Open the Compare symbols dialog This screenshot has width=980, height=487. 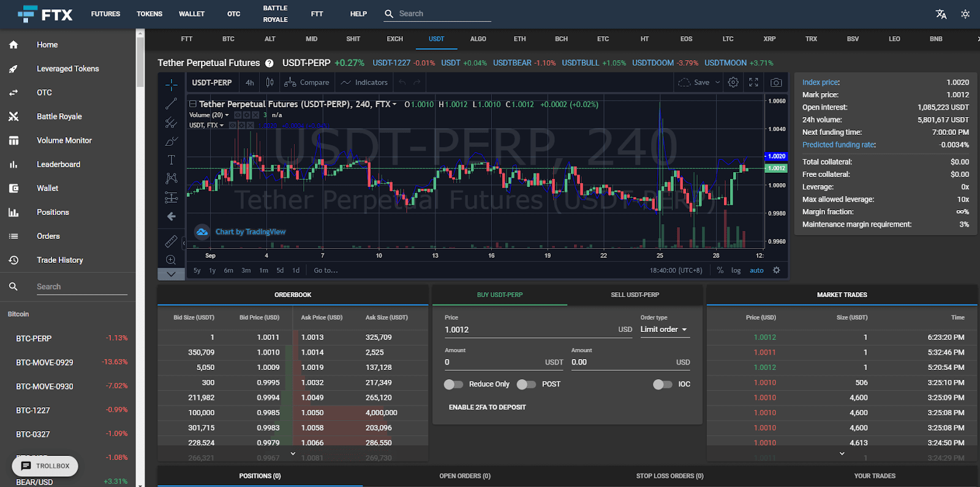306,83
